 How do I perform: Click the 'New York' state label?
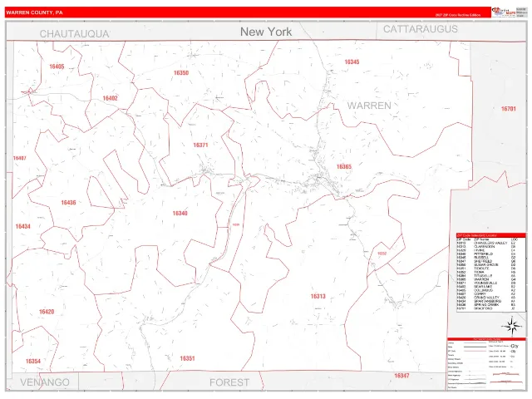pyautogui.click(x=266, y=32)
